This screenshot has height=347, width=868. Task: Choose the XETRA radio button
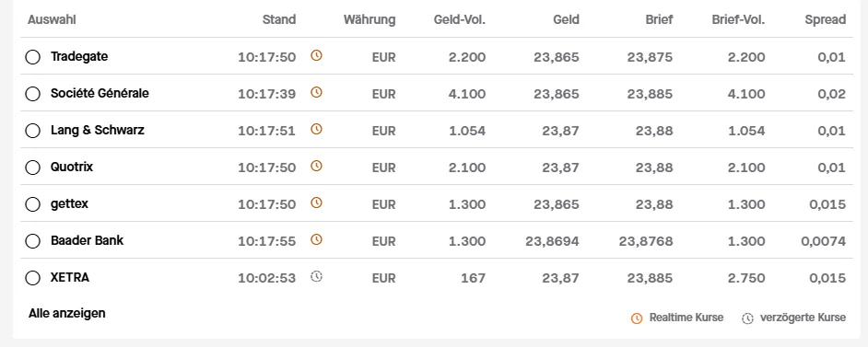[32, 278]
